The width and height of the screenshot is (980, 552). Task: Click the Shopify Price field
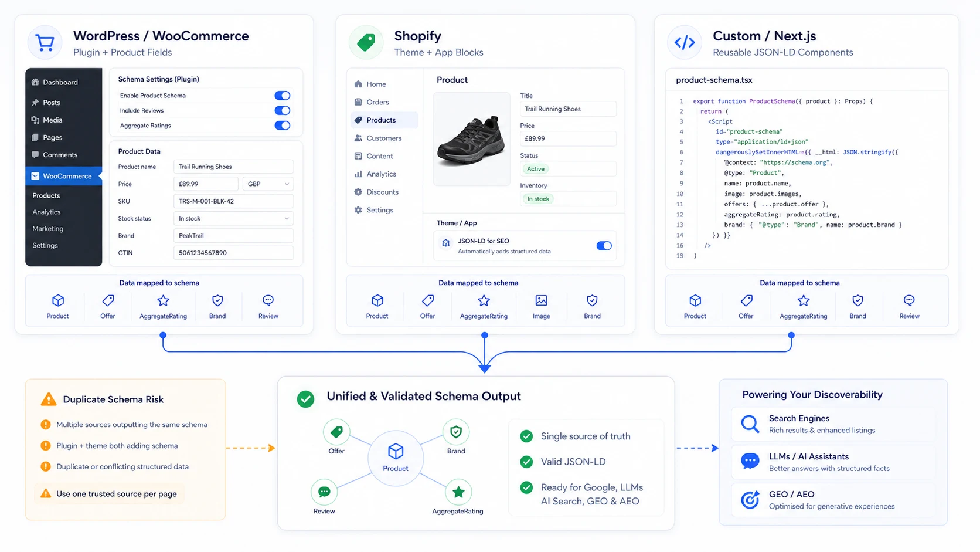(568, 138)
